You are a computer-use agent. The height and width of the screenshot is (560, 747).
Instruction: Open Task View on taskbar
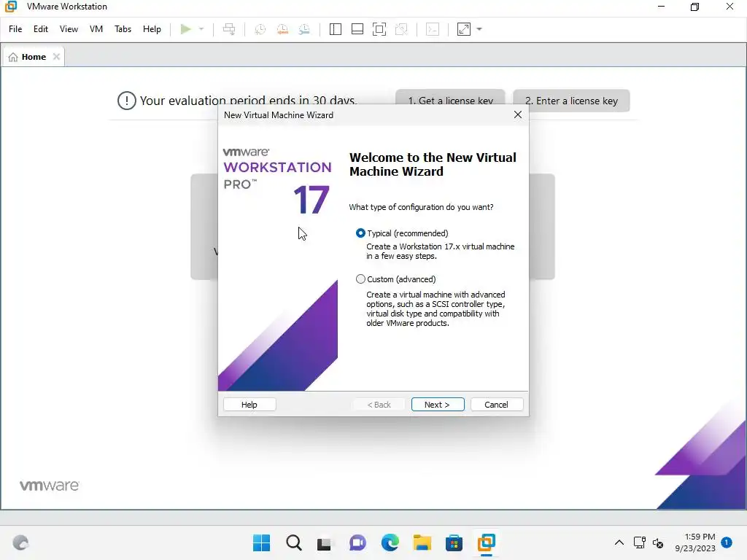coord(325,542)
